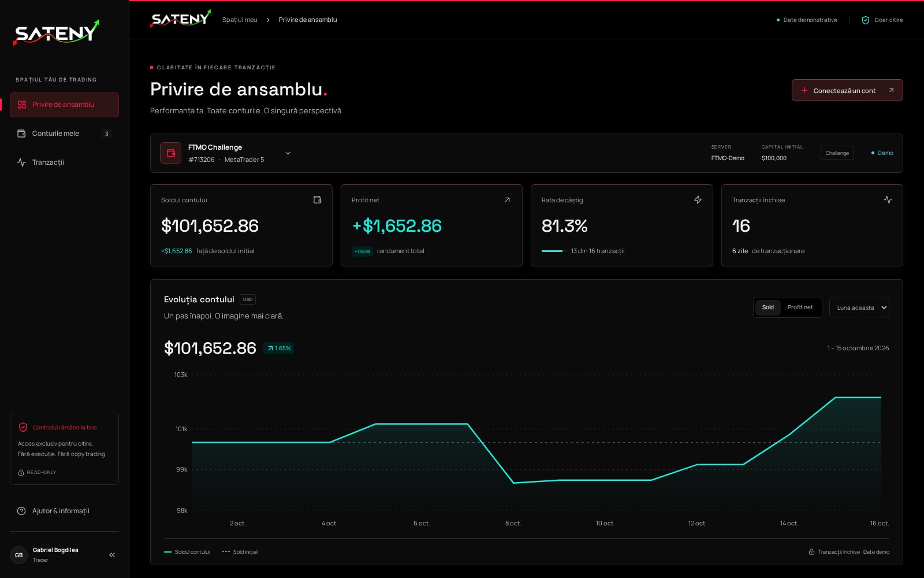
Task: Click the 1.65% growth badge above chart
Action: pos(279,349)
